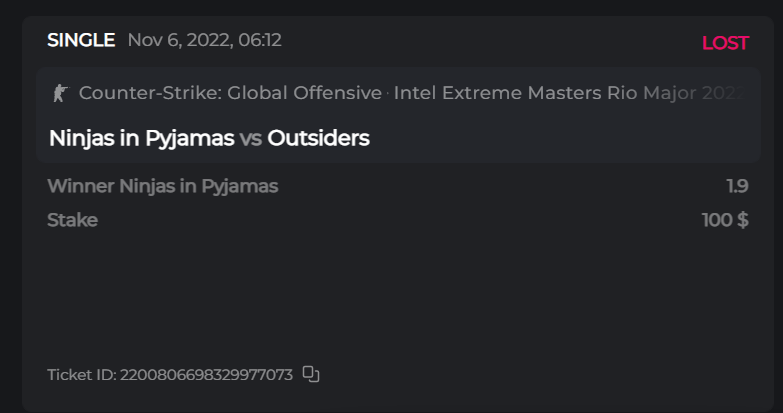Click the Counter-Strike game icon
The height and width of the screenshot is (413, 783).
(x=59, y=93)
